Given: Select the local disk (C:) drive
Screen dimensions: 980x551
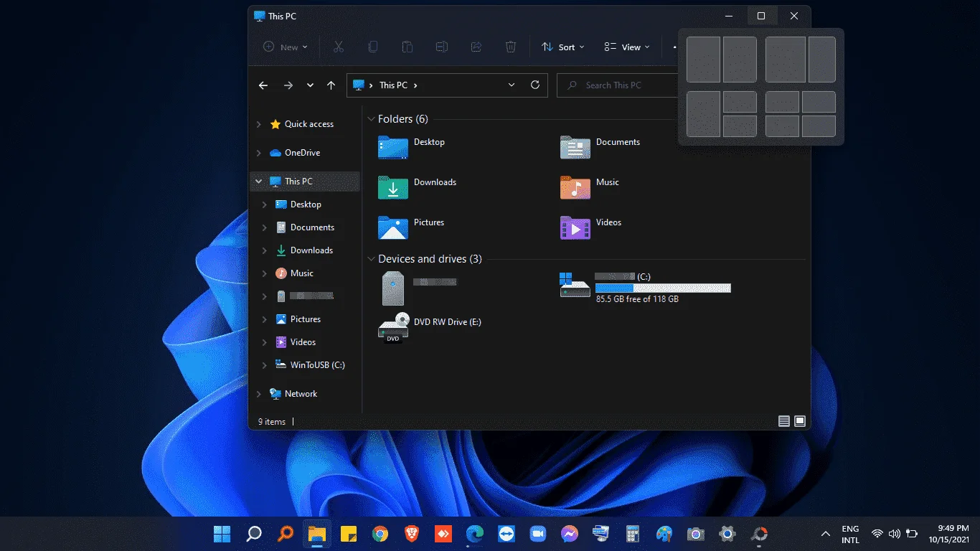Looking at the screenshot, I should coord(645,287).
